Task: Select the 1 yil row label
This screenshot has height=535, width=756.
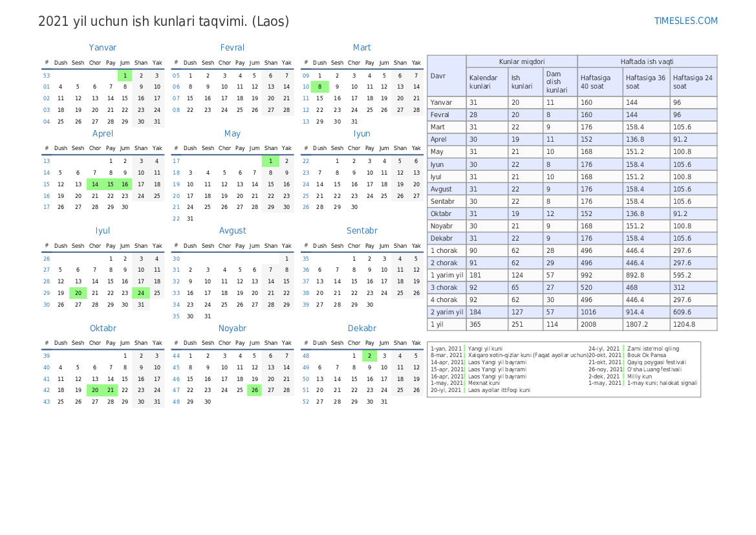Action: (437, 324)
